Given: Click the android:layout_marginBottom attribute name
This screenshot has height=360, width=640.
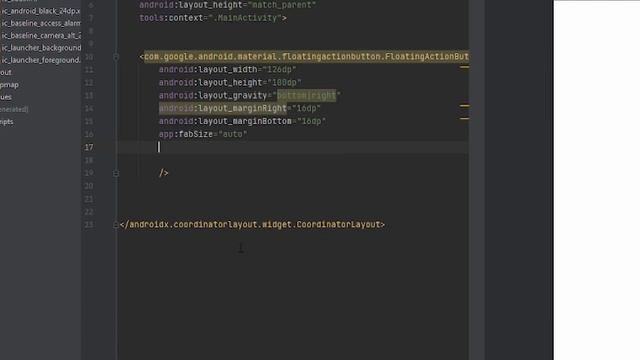Looking at the screenshot, I should (225, 121).
